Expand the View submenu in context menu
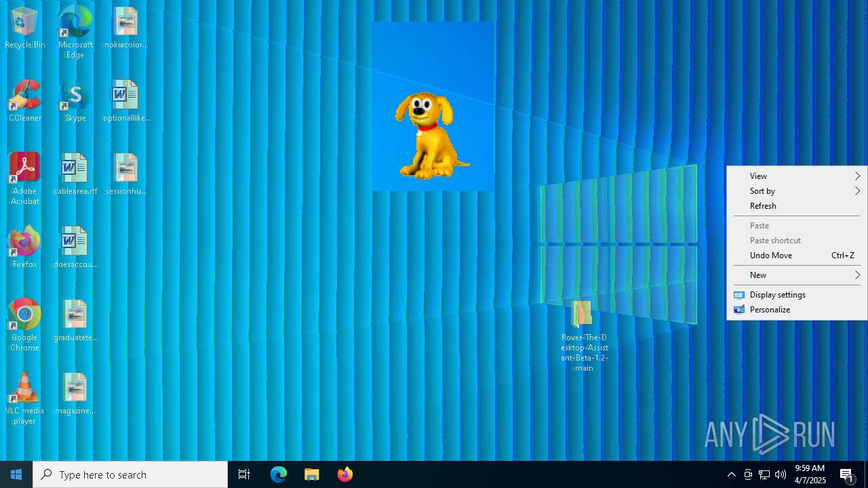Image resolution: width=868 pixels, height=488 pixels. click(797, 176)
